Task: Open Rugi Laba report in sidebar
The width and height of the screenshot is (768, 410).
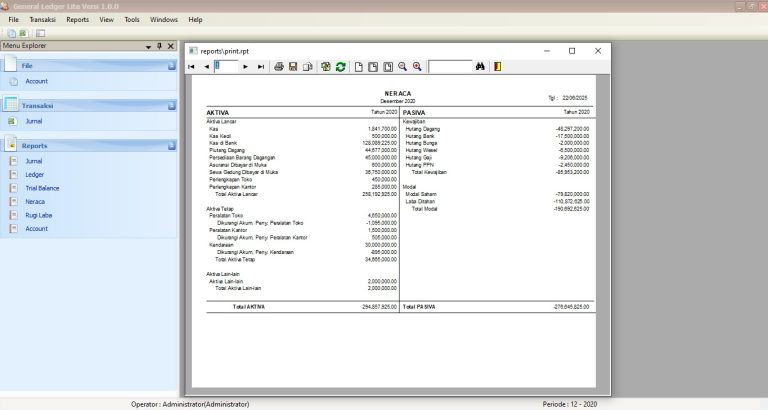Action: (x=37, y=215)
